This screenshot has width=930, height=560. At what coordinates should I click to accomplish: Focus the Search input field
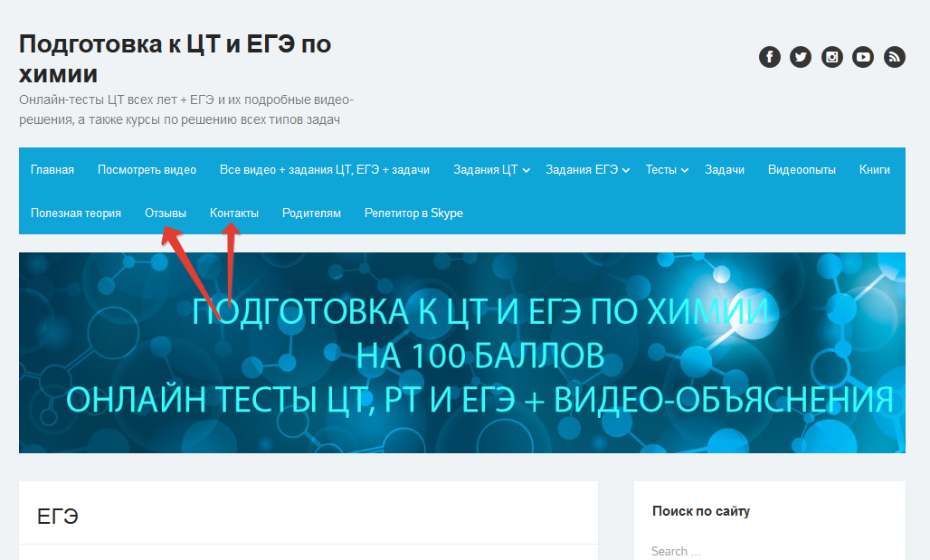[x=769, y=551]
